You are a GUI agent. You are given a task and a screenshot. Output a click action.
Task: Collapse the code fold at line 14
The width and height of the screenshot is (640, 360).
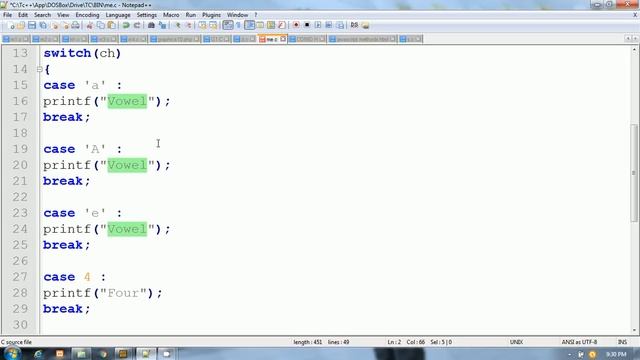[x=39, y=69]
